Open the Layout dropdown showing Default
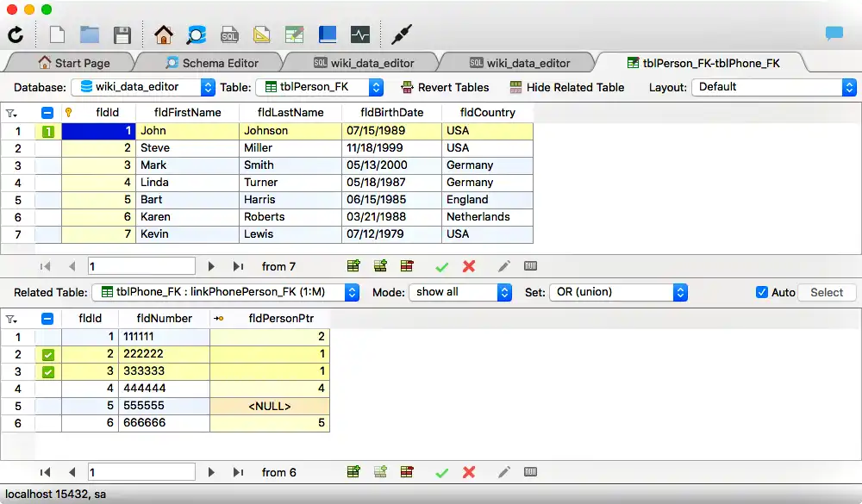 tap(773, 87)
